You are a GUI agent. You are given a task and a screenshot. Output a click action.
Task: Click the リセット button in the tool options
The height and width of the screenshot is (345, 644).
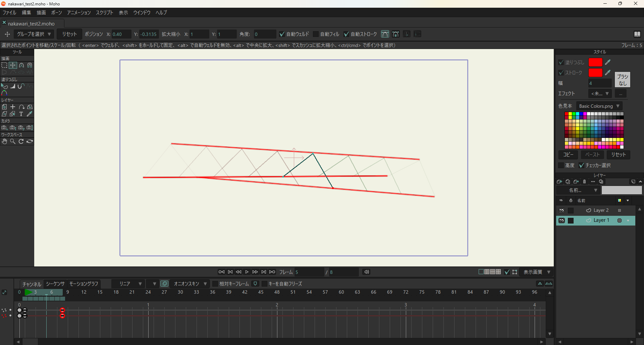coord(69,34)
